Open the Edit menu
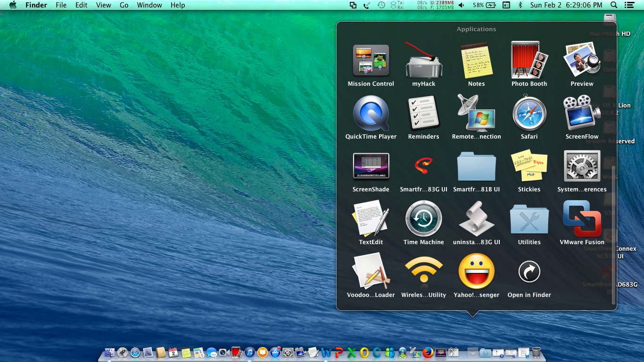 click(x=82, y=5)
